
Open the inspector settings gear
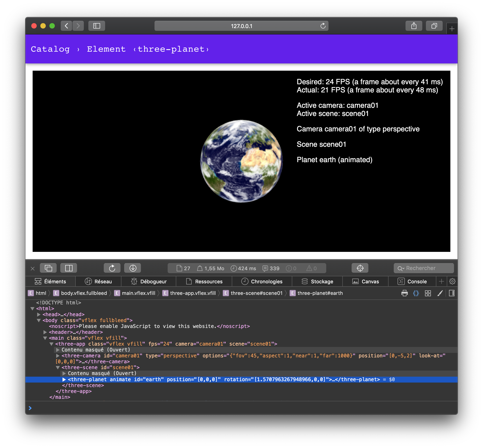pos(452,282)
